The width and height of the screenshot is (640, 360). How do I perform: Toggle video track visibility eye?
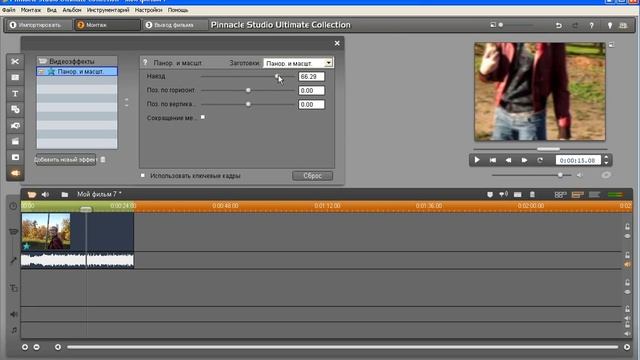(x=627, y=236)
